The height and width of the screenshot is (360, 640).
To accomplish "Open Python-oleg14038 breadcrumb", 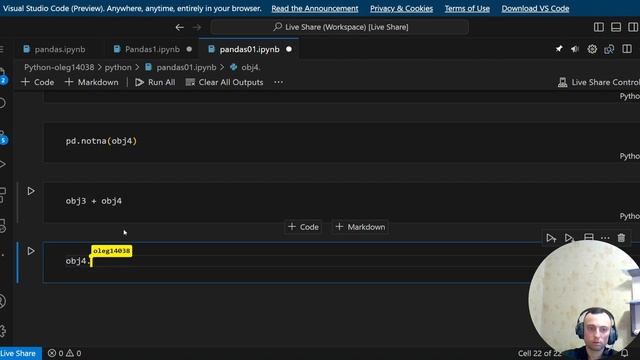I will click(x=59, y=67).
